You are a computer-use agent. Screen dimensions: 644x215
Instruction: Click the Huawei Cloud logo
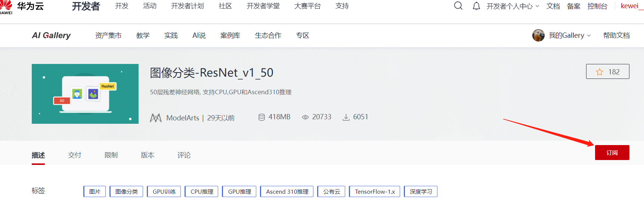[x=22, y=7]
